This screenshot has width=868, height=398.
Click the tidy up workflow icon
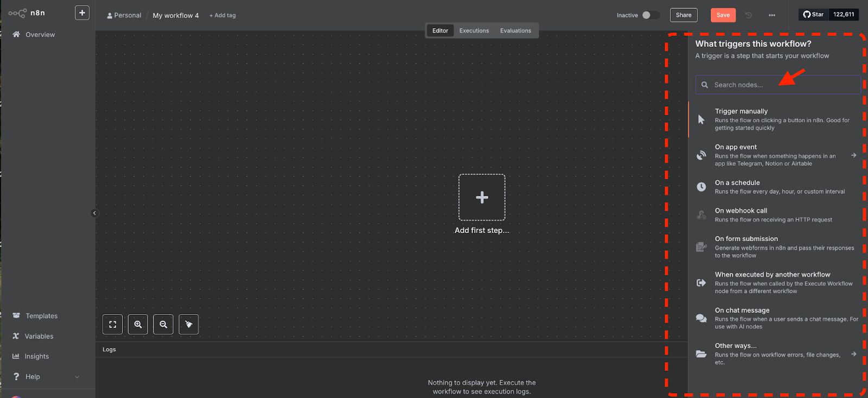[x=189, y=324]
